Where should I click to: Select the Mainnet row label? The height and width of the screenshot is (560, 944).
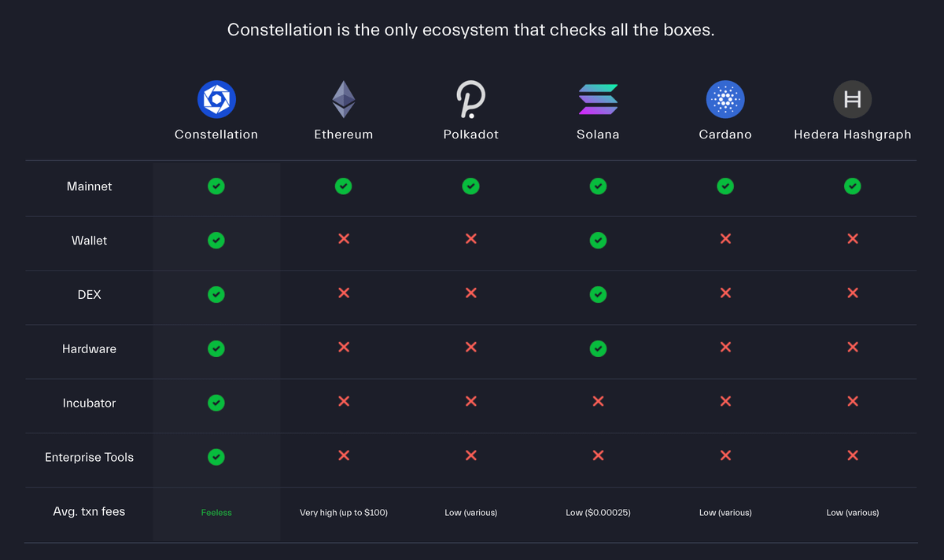point(89,186)
